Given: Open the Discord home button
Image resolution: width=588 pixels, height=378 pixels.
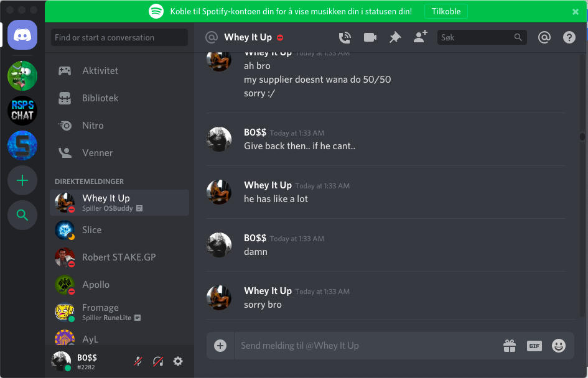Looking at the screenshot, I should pos(22,35).
